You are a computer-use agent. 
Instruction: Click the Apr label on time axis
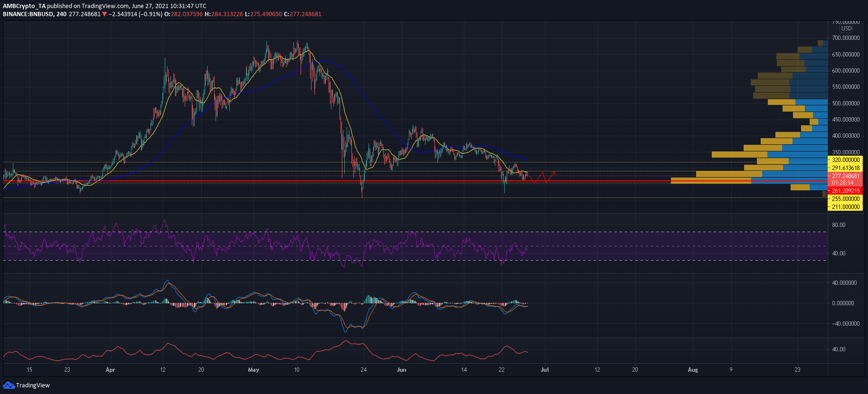(110, 370)
